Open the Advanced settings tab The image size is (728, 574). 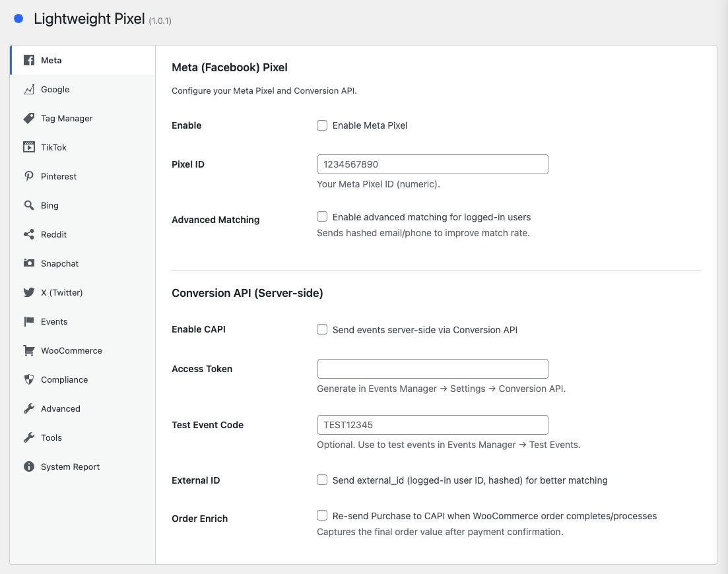tap(60, 409)
